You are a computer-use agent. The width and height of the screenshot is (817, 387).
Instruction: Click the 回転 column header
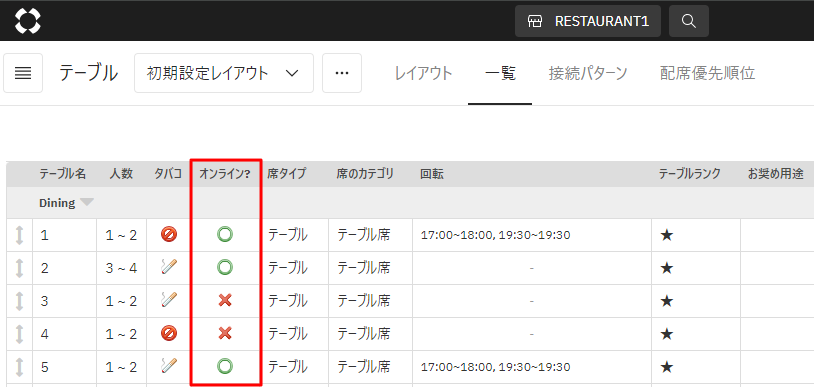pyautogui.click(x=431, y=174)
